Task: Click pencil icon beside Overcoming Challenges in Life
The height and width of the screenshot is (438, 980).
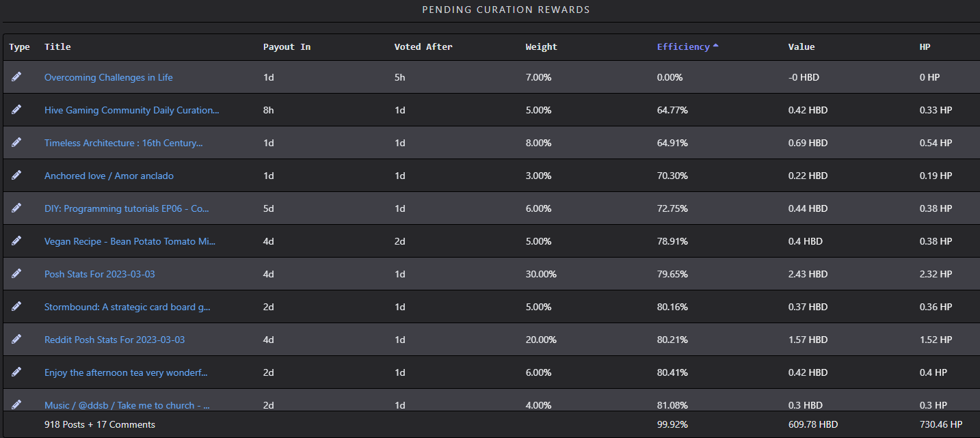Action: pyautogui.click(x=16, y=77)
